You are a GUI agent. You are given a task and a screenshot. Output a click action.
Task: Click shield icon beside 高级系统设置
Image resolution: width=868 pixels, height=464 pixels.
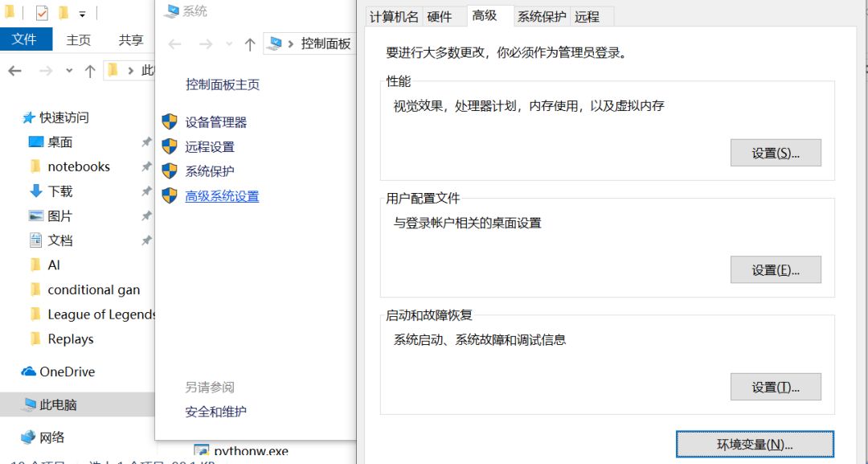click(170, 195)
